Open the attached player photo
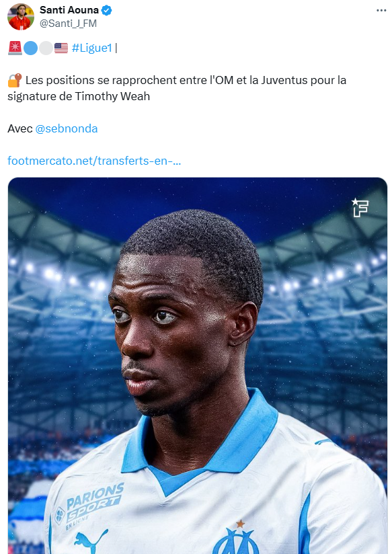 [x=198, y=366]
